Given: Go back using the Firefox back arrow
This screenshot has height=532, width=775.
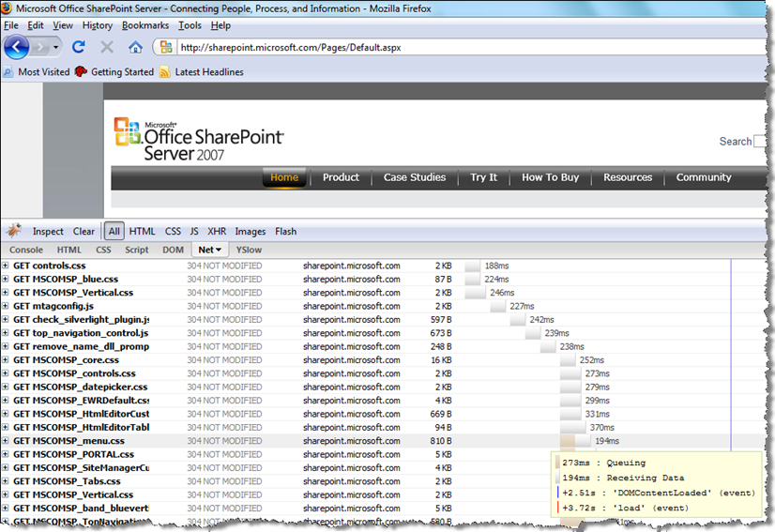Looking at the screenshot, I should (16, 48).
